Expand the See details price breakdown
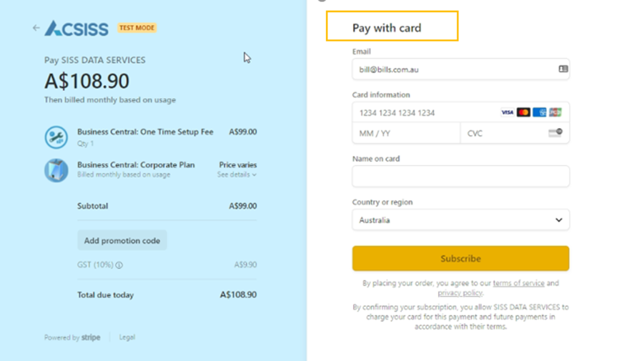Screen dimensions: 644x361 point(237,174)
